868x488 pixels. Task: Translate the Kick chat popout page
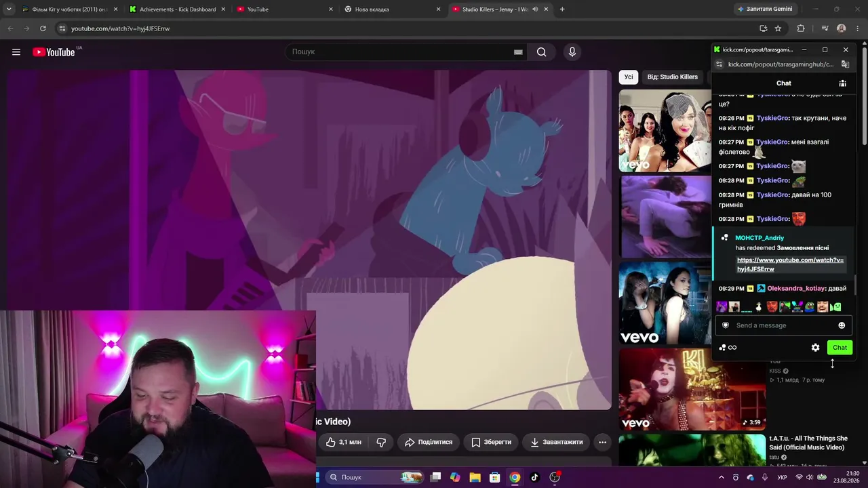coord(845,64)
